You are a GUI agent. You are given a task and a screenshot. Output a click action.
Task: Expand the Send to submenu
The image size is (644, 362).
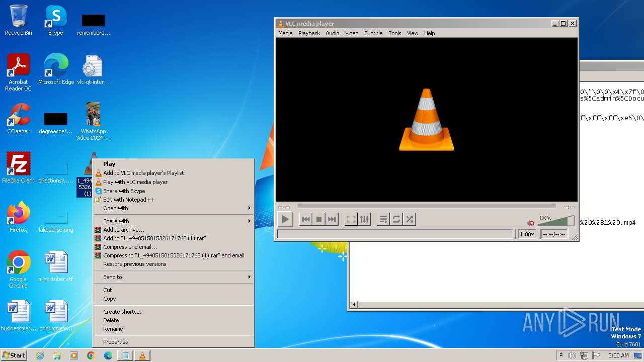(174, 277)
